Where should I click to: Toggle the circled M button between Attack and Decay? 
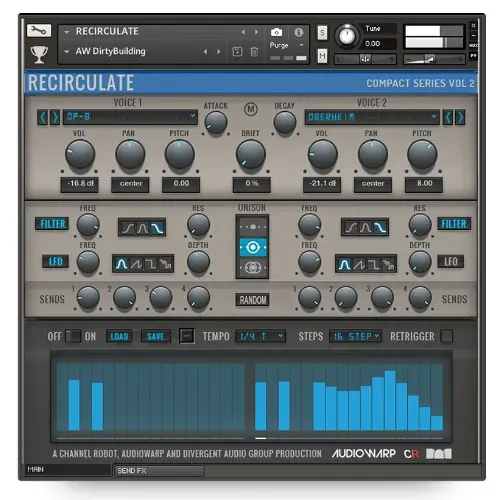point(251,109)
